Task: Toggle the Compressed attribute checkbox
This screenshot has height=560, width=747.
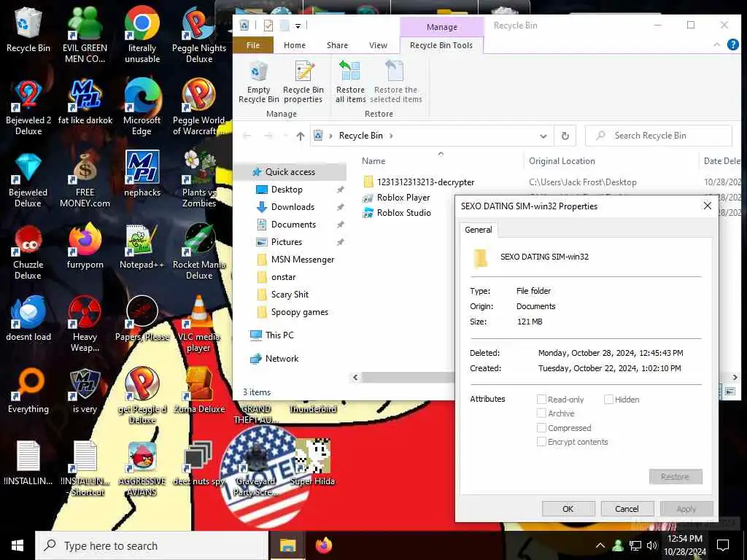Action: click(x=541, y=427)
